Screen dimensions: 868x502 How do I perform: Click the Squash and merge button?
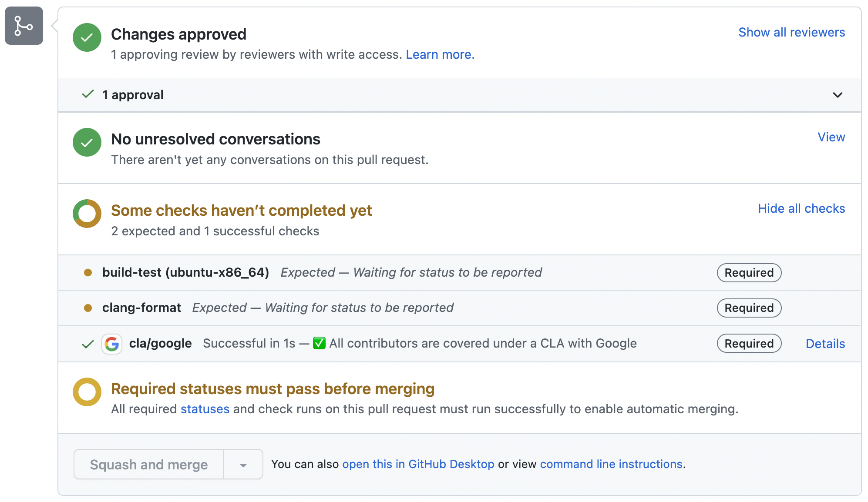click(149, 464)
